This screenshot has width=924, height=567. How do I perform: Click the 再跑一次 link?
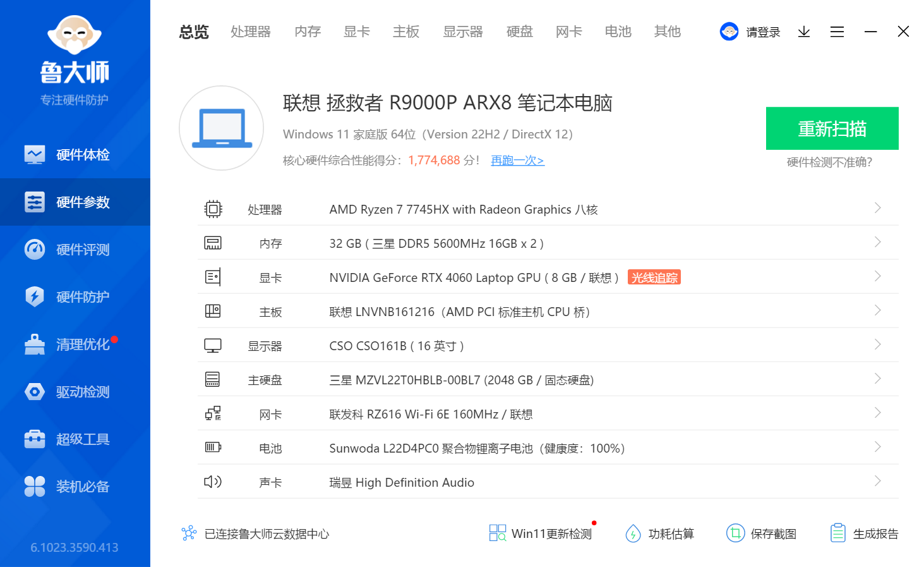pos(518,161)
